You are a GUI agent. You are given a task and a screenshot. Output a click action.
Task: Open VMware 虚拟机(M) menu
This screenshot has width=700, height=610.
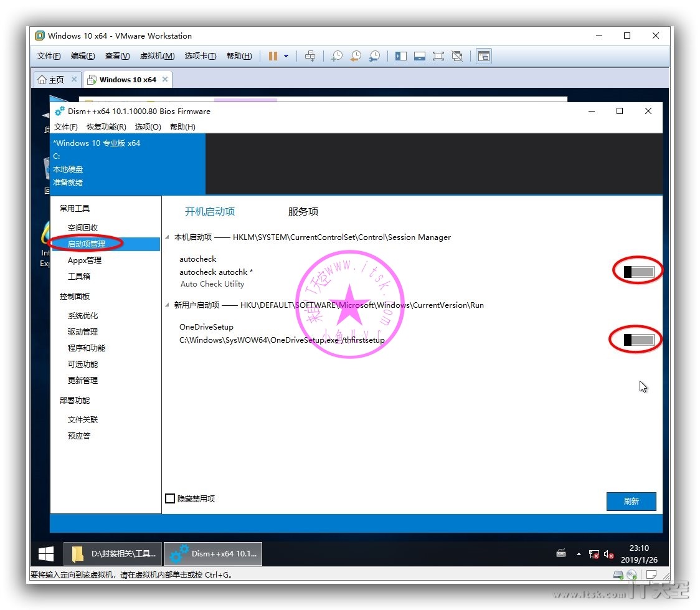click(x=157, y=56)
